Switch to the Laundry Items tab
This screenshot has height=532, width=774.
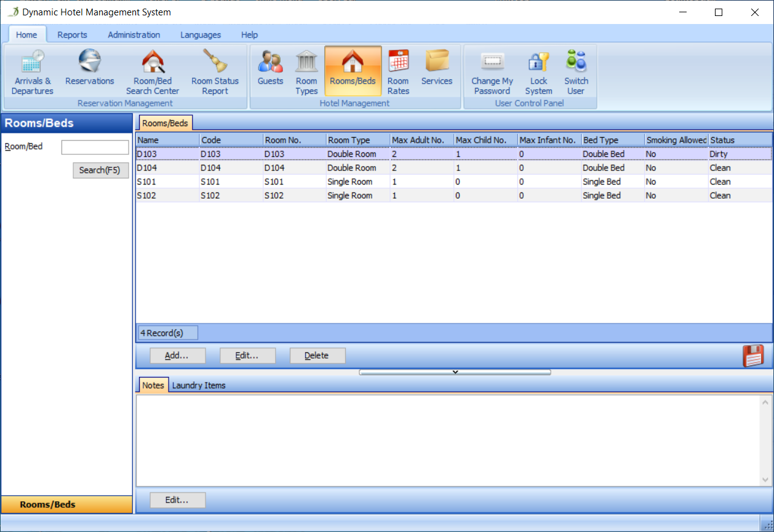[199, 386]
